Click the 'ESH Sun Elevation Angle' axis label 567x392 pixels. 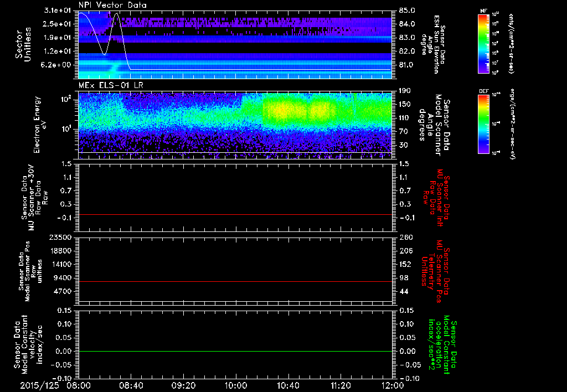433,44
